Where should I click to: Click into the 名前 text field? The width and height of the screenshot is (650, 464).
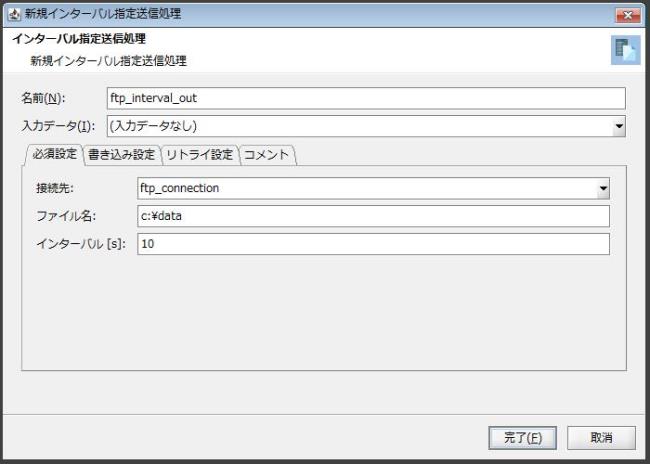coord(365,98)
